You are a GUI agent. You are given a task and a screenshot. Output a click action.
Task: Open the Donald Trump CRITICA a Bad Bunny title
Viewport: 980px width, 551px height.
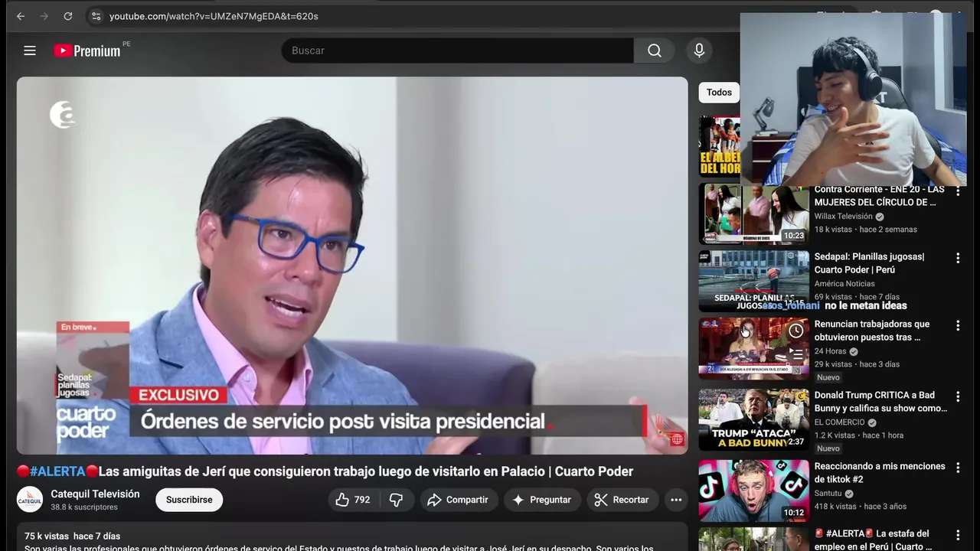[880, 402]
